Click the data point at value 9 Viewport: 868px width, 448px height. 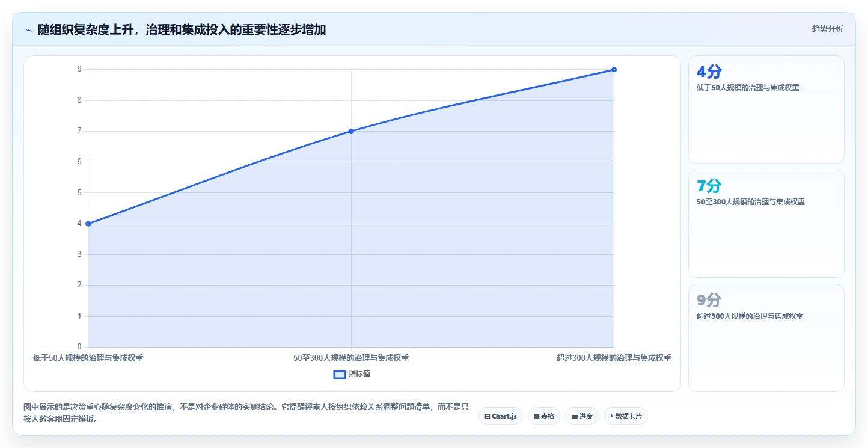tap(614, 69)
